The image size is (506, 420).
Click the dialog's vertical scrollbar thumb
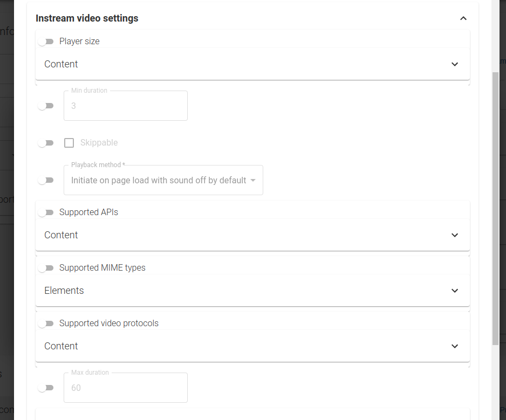[x=495, y=209]
